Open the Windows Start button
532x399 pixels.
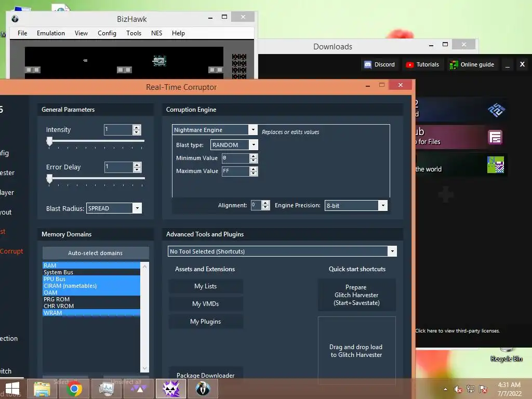pos(12,389)
